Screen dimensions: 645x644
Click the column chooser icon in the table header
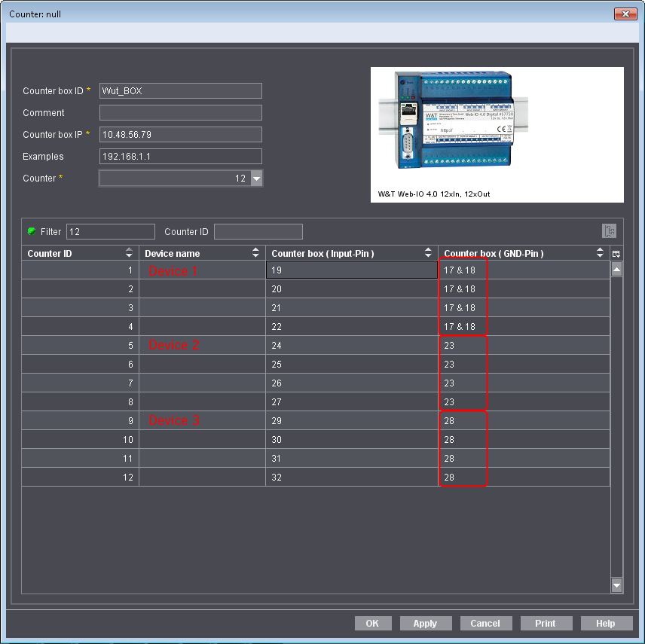pos(616,253)
